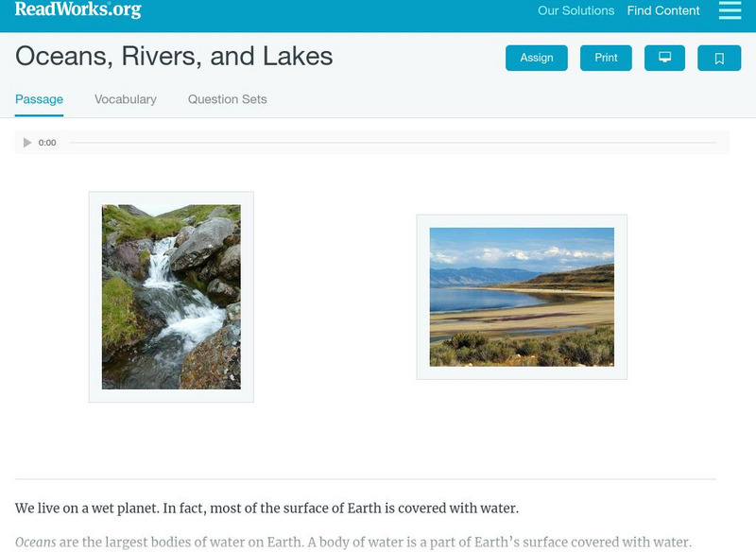Select the Passage tab
The width and height of the screenshot is (756, 552).
pyautogui.click(x=39, y=99)
